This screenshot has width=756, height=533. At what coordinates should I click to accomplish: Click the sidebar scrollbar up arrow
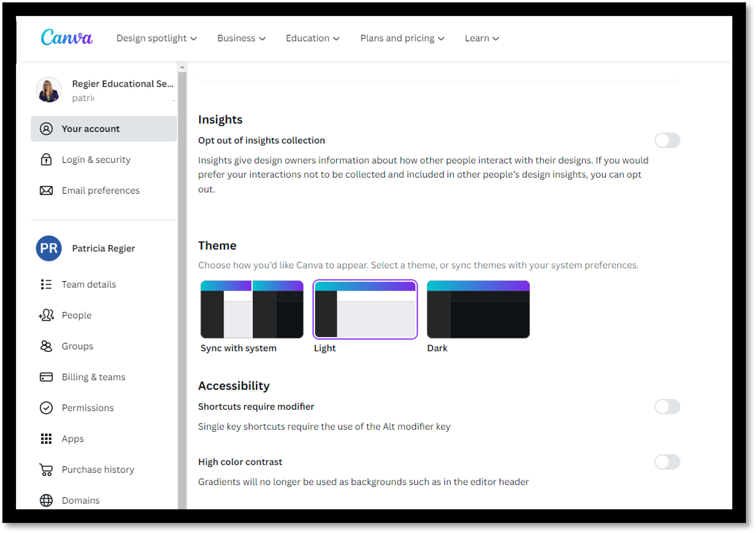[182, 67]
